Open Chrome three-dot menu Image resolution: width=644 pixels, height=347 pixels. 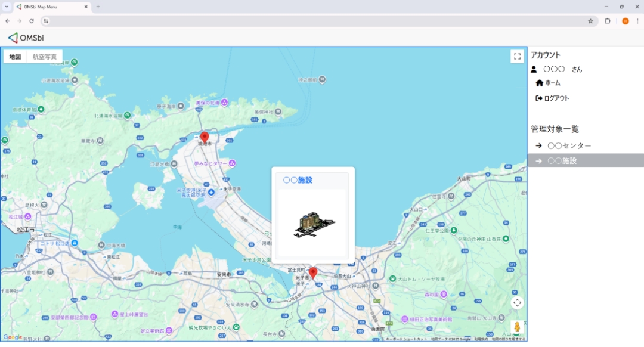point(637,21)
